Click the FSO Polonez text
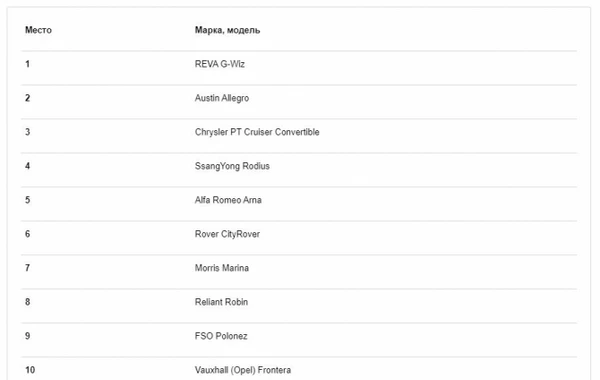 (221, 336)
